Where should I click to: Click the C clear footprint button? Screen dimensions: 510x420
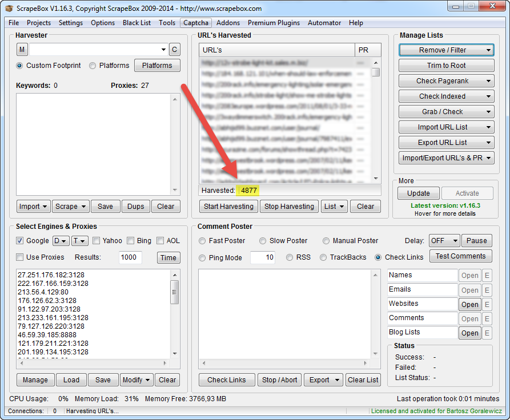[x=174, y=50]
